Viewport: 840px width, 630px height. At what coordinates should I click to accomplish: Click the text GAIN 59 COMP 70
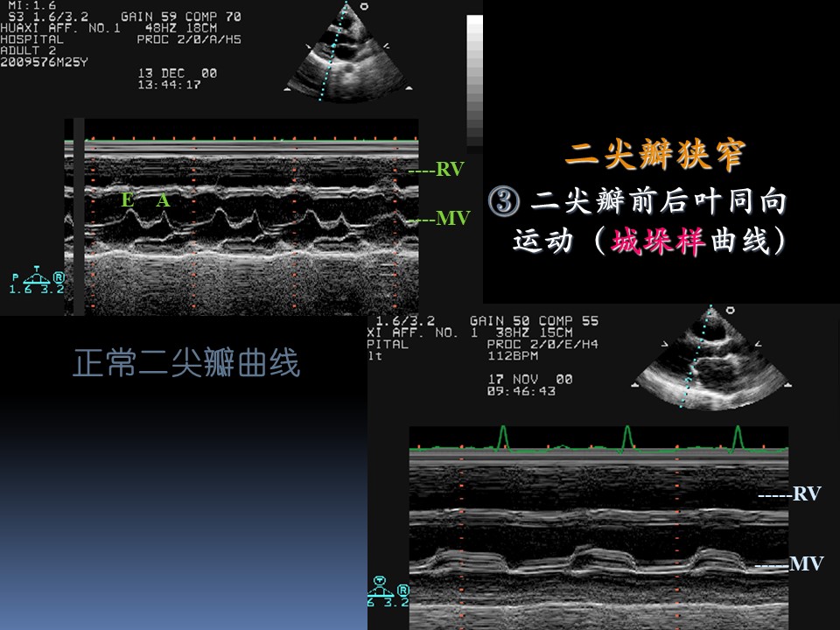tap(181, 17)
